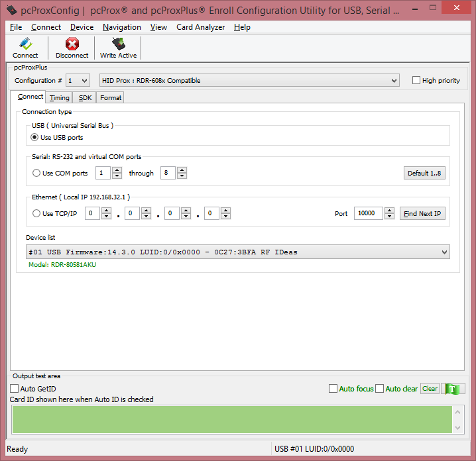Click the green Clear button
476x461 pixels.
click(x=430, y=389)
